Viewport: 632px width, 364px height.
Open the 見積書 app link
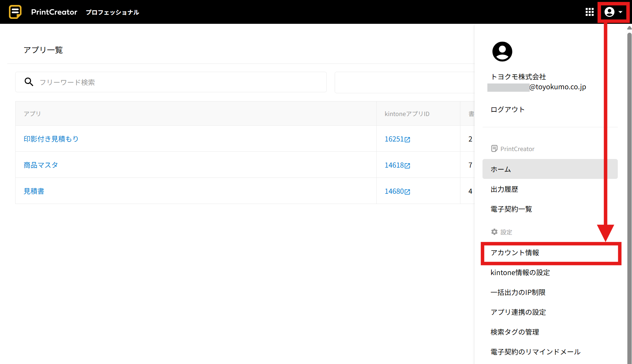pyautogui.click(x=34, y=191)
